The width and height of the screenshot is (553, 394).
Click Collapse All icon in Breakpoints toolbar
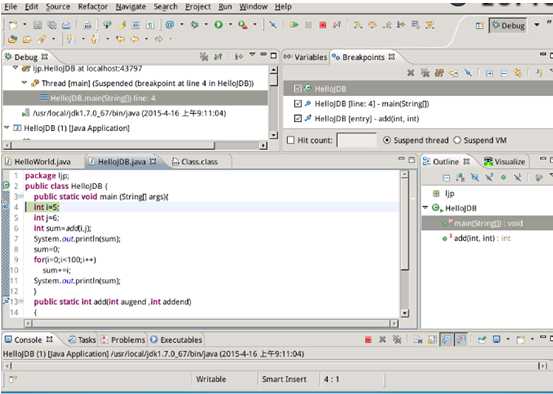[504, 73]
